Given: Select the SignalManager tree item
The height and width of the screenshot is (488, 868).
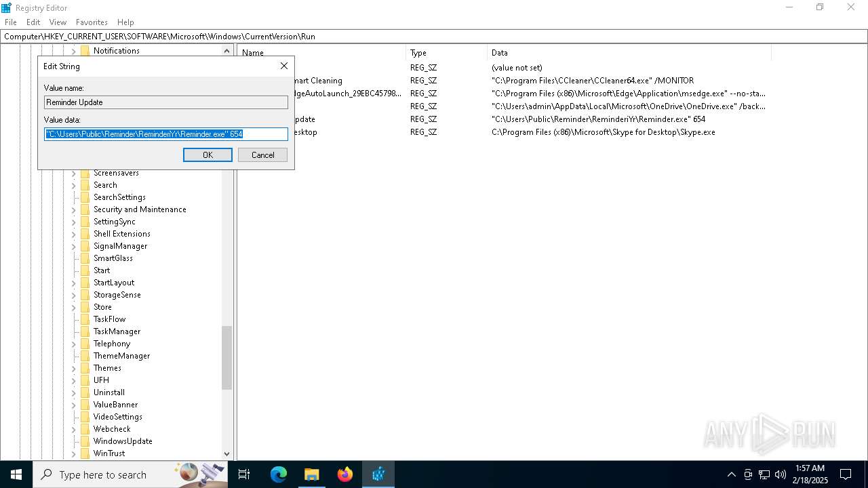Looking at the screenshot, I should [120, 246].
